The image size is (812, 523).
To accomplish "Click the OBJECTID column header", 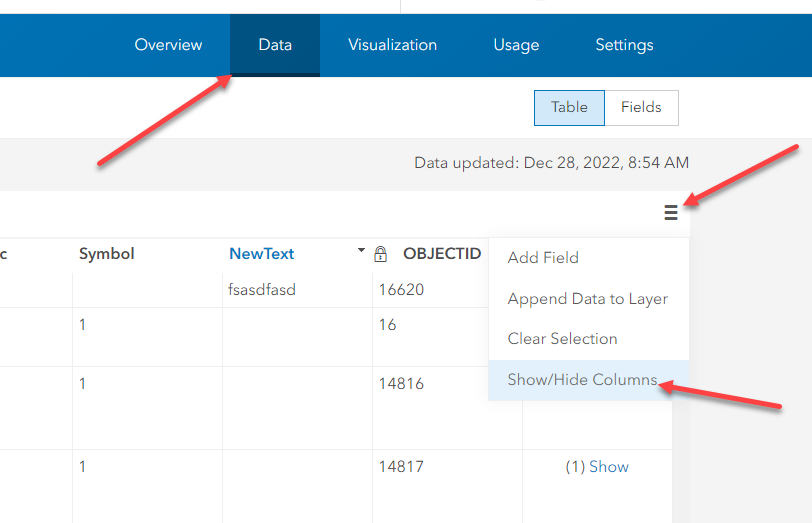I will point(442,254).
